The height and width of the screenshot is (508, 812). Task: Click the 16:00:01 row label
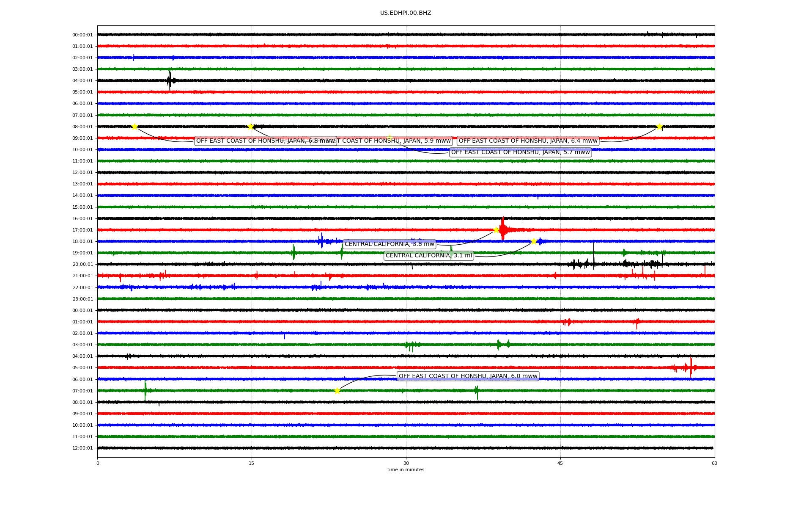click(82, 219)
